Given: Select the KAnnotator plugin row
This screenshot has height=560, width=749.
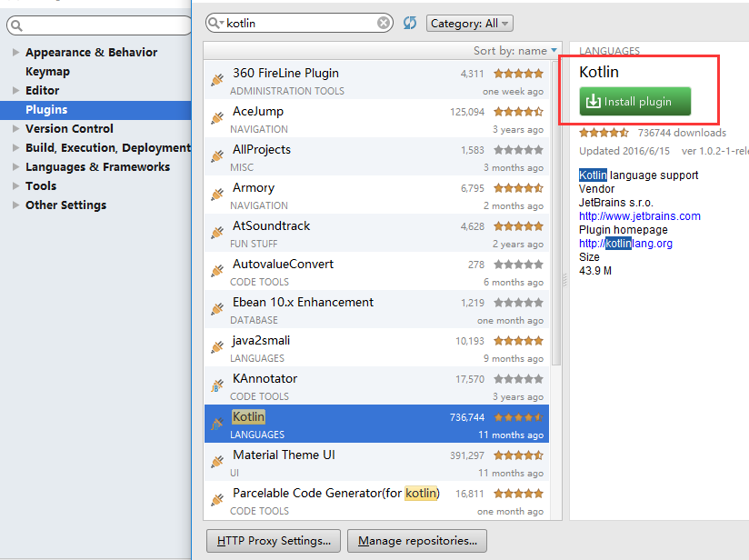Looking at the screenshot, I should coord(376,385).
